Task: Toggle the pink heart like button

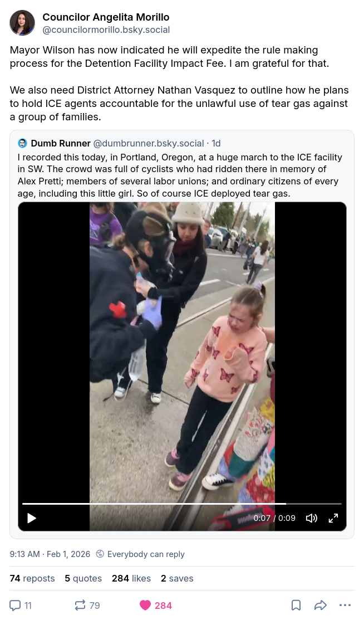Action: click(x=145, y=606)
